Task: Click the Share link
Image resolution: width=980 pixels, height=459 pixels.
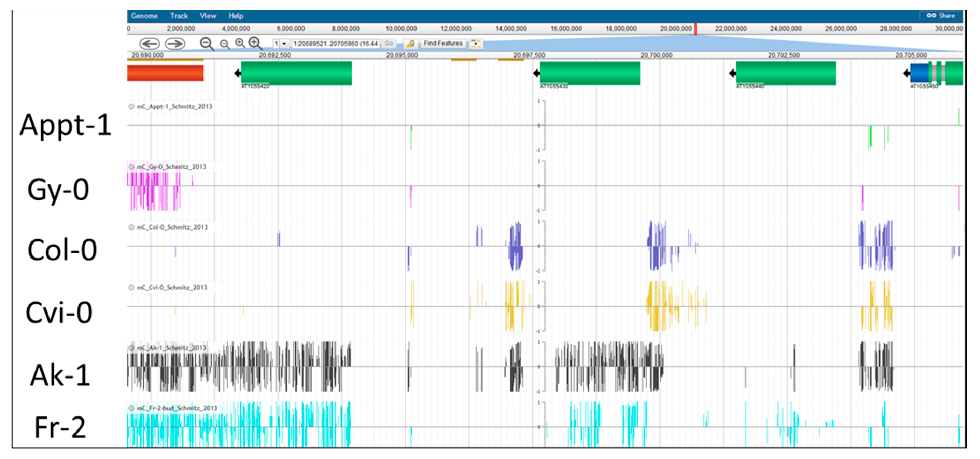Action: pos(941,16)
